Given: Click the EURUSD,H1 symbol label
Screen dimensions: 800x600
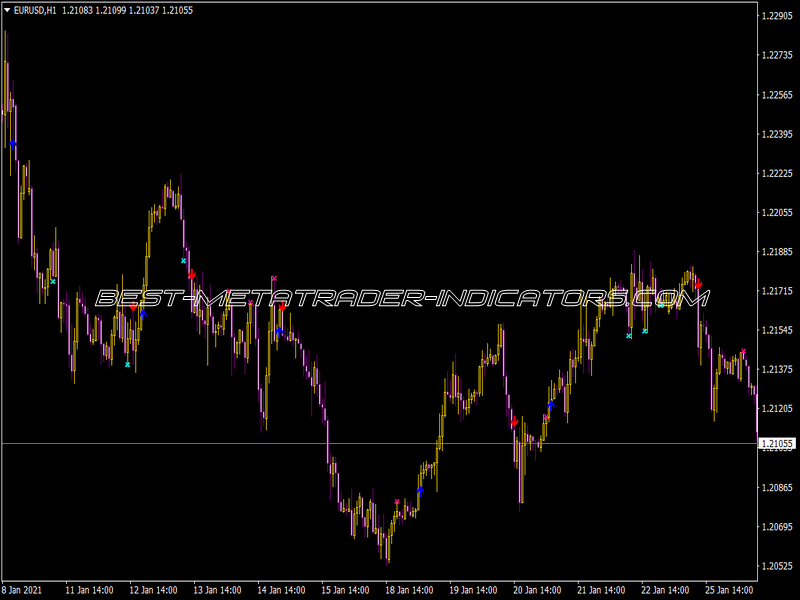Looking at the screenshot, I should (35, 10).
